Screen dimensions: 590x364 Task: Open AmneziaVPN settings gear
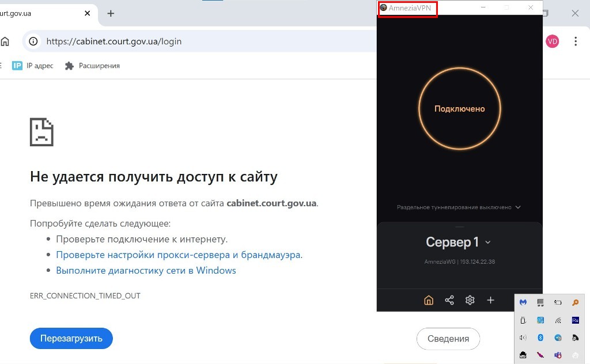470,300
